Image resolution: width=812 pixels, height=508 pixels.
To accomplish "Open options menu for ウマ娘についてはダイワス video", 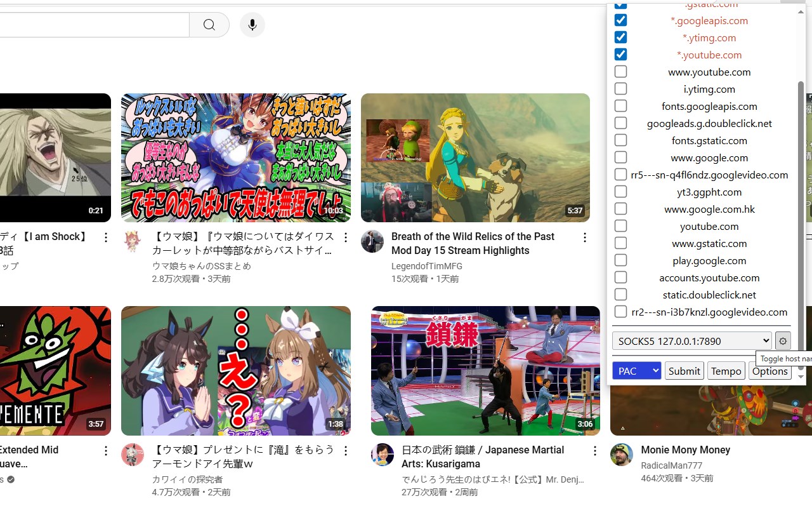I will (x=345, y=237).
